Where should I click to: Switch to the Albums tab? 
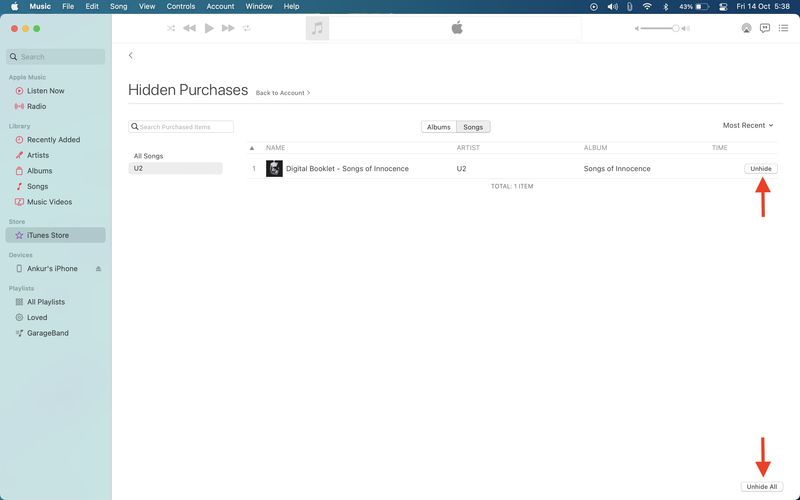[x=439, y=127]
